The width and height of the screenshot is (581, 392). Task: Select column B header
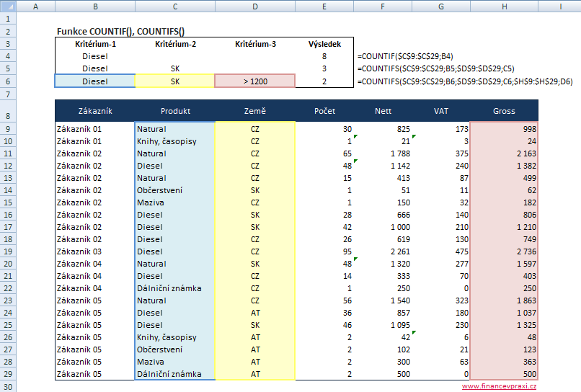click(x=95, y=6)
